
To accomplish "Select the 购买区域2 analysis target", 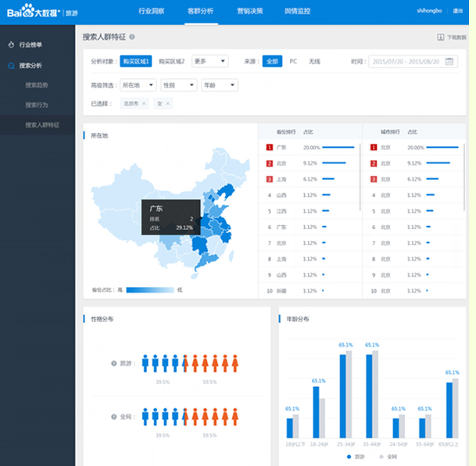I will tap(171, 61).
